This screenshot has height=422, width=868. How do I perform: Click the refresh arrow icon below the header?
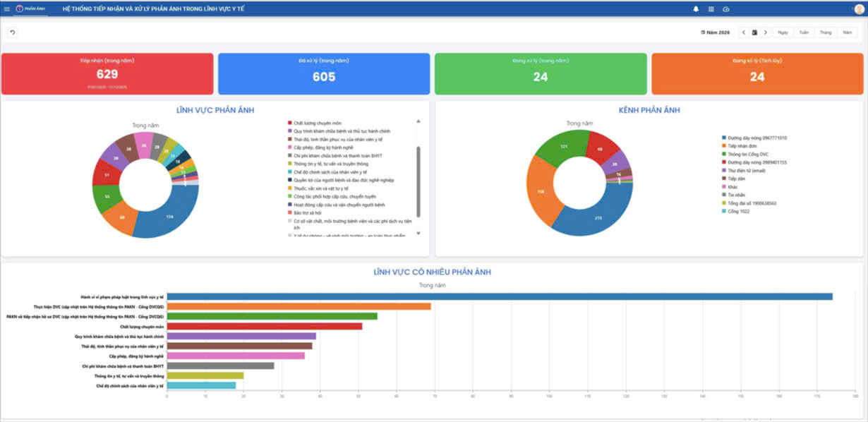[x=13, y=32]
